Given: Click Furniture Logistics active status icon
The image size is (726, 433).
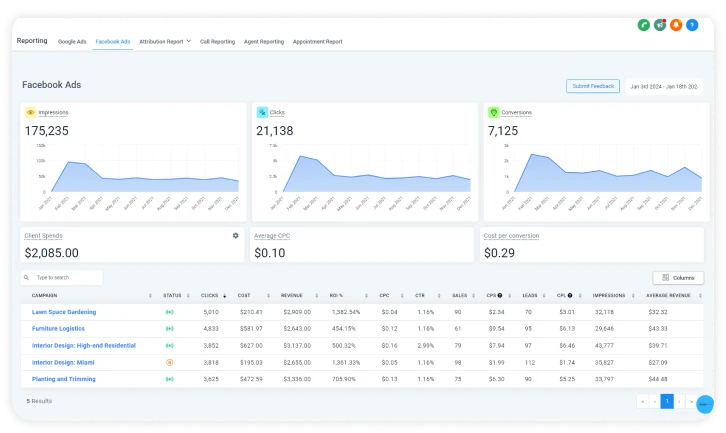Looking at the screenshot, I should (169, 329).
